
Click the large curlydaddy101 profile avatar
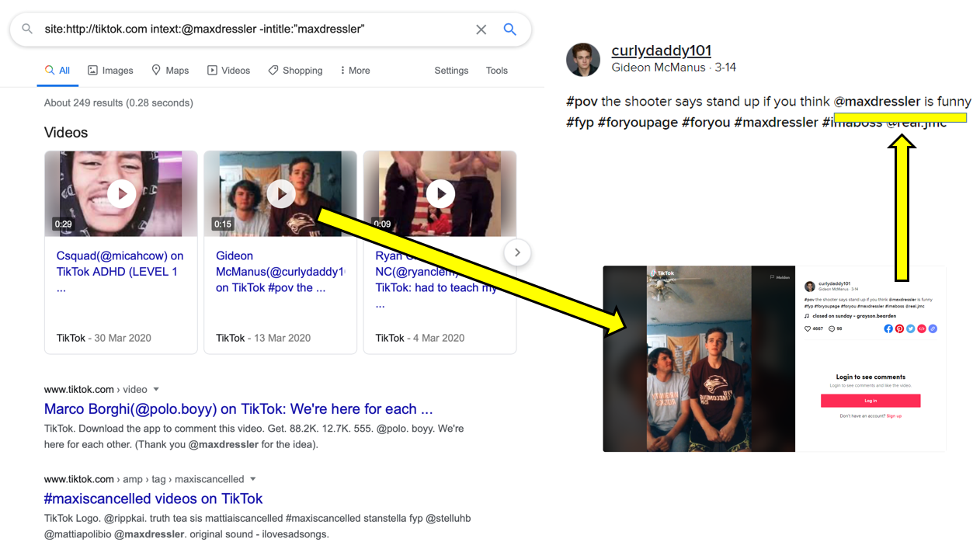pyautogui.click(x=583, y=59)
